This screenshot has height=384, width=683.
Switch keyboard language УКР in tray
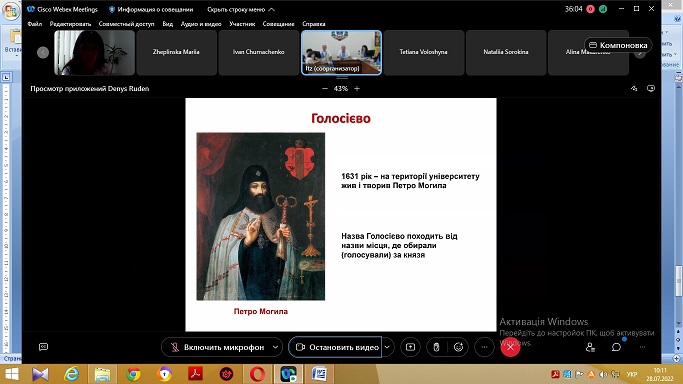(632, 374)
